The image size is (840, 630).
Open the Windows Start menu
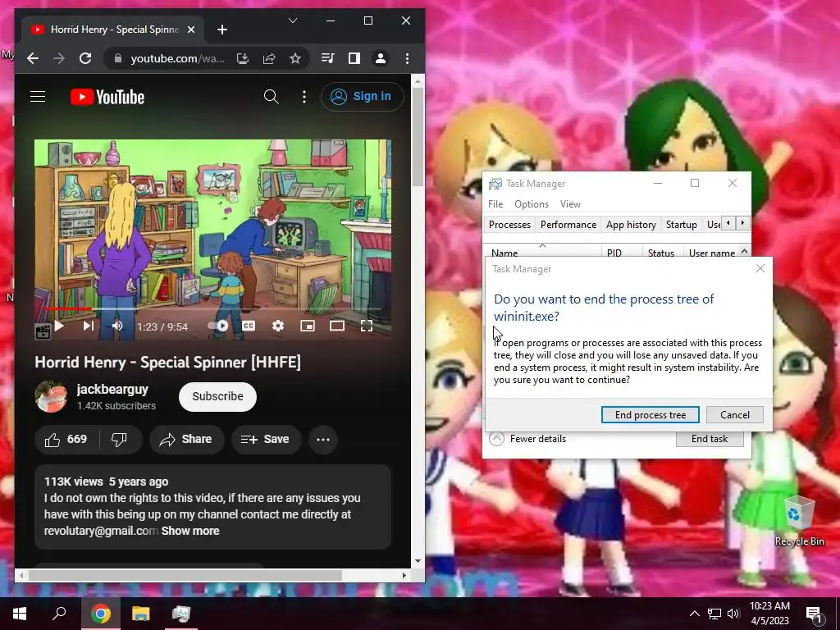pos(20,614)
